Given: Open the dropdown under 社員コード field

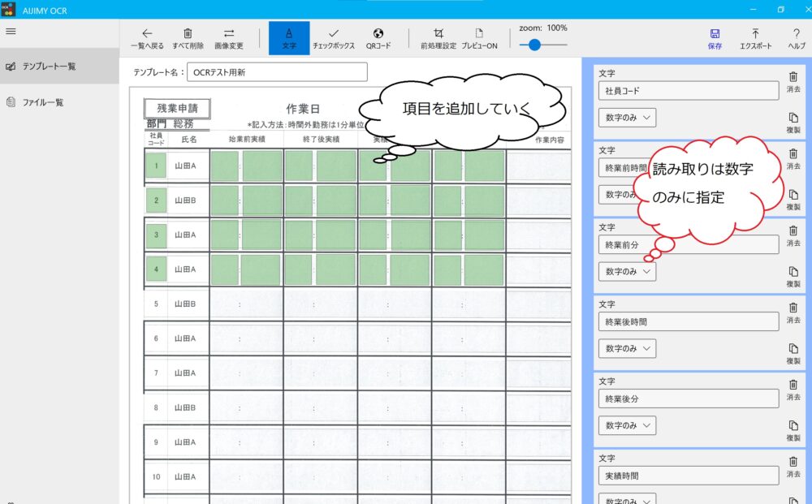Looking at the screenshot, I should (627, 118).
